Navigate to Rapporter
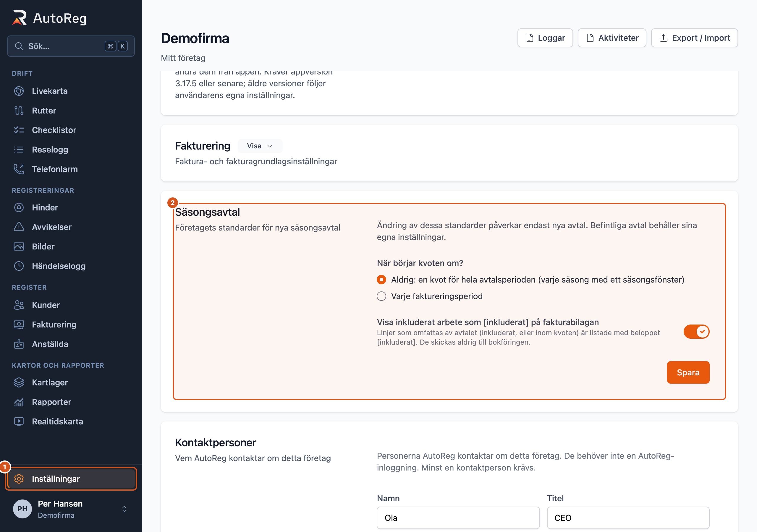This screenshot has height=532, width=757. click(x=71, y=402)
